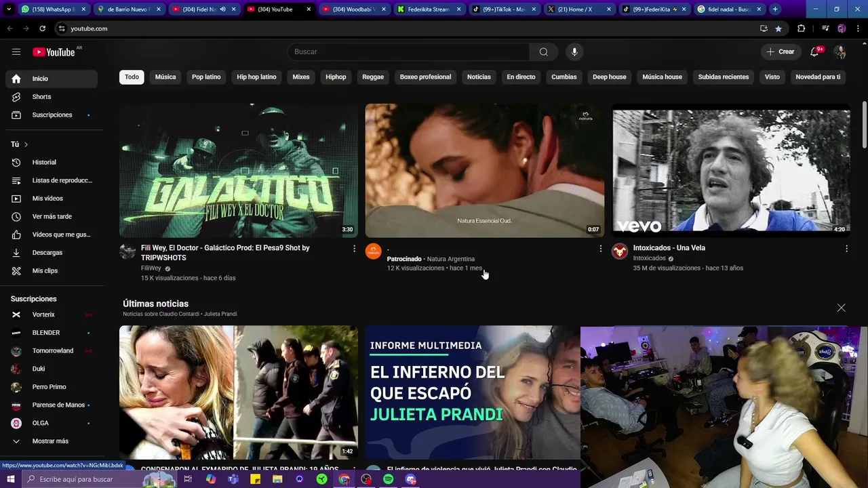The image size is (868, 488).
Task: Open the FiliWey channel avatar
Action: coord(127,251)
